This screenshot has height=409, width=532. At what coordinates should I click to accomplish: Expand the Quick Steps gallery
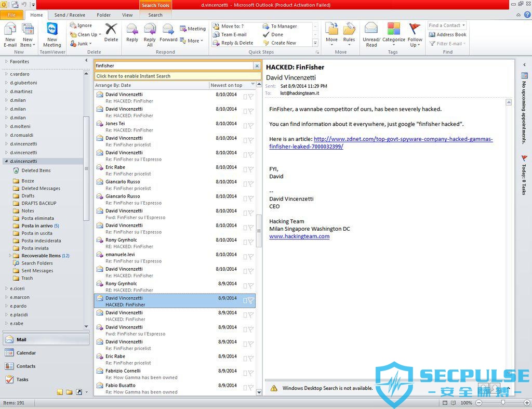point(315,43)
